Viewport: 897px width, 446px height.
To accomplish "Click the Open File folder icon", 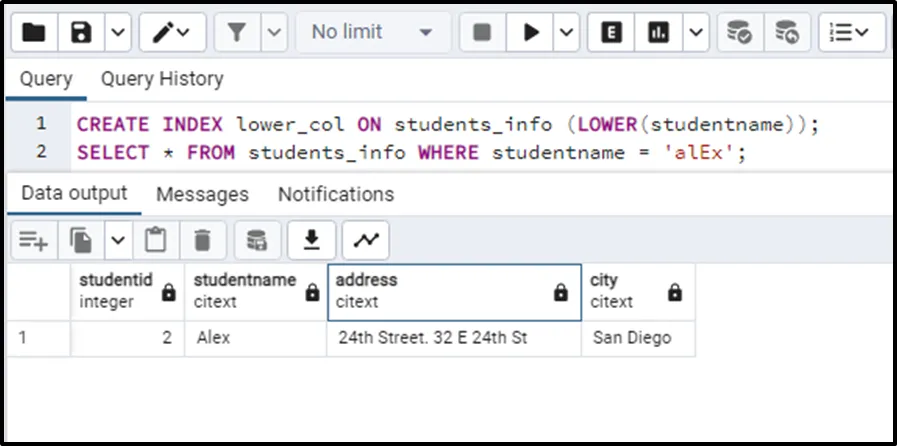I will [34, 33].
